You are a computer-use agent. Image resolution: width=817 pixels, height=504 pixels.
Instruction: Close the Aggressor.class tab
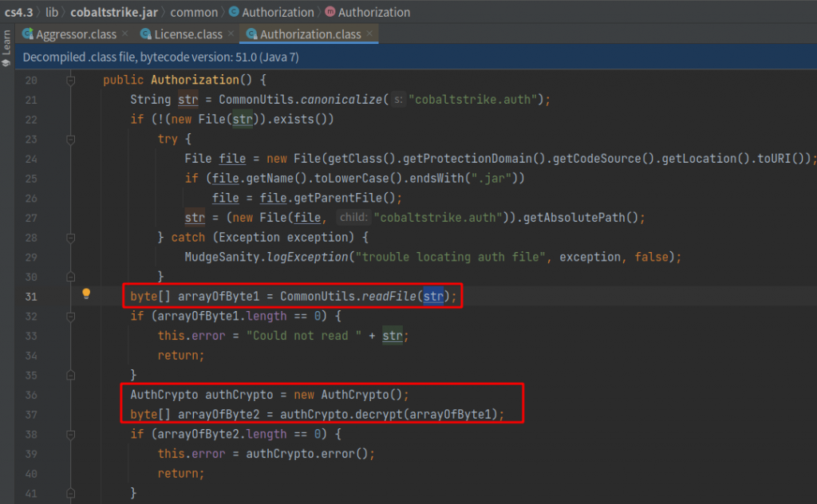125,33
